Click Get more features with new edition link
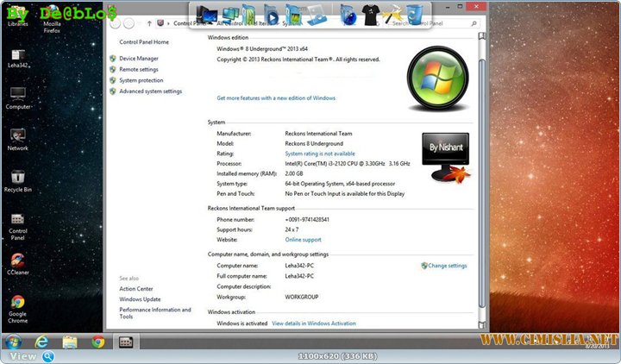This screenshot has width=621, height=364. pyautogui.click(x=276, y=98)
